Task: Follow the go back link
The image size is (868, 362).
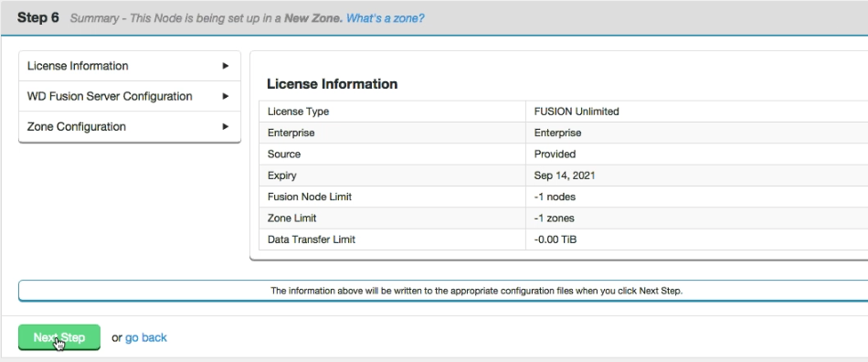Action: click(x=145, y=337)
